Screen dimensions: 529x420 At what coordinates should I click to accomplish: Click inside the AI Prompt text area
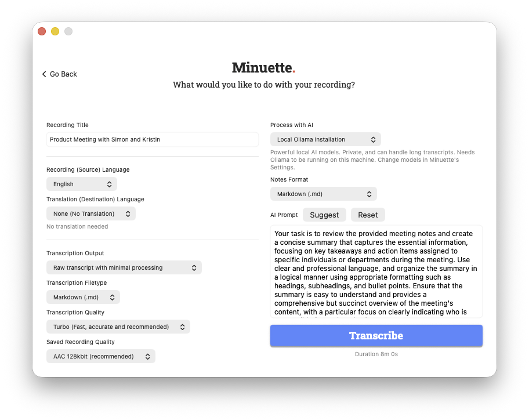click(376, 272)
